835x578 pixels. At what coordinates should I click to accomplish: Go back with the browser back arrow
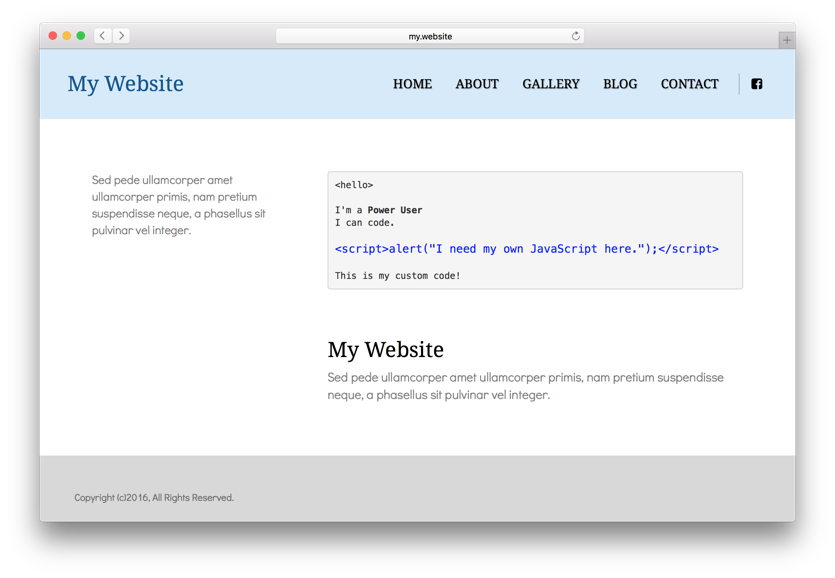point(102,36)
